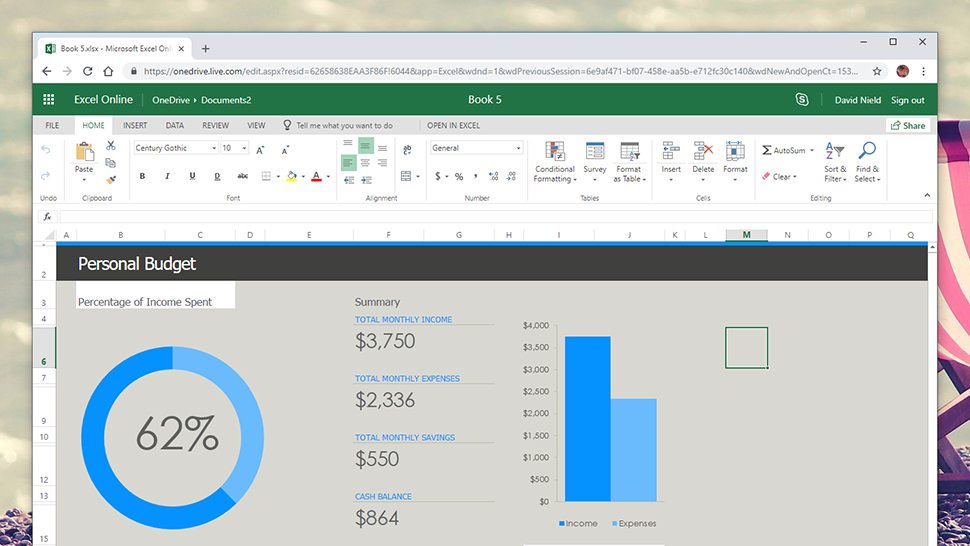Expand the Paste options arrow
This screenshot has width=970, height=546.
click(x=84, y=180)
